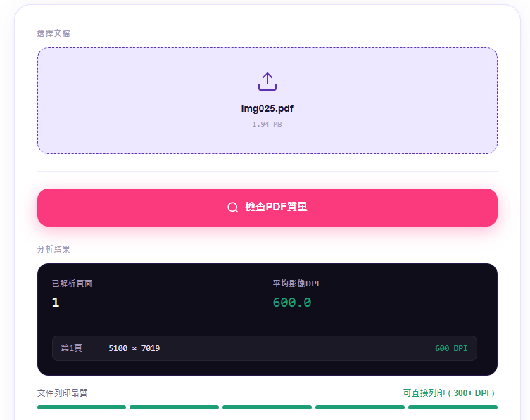Click the parsed page count value 1
Screen dimensions: 530x420
(x=56, y=303)
